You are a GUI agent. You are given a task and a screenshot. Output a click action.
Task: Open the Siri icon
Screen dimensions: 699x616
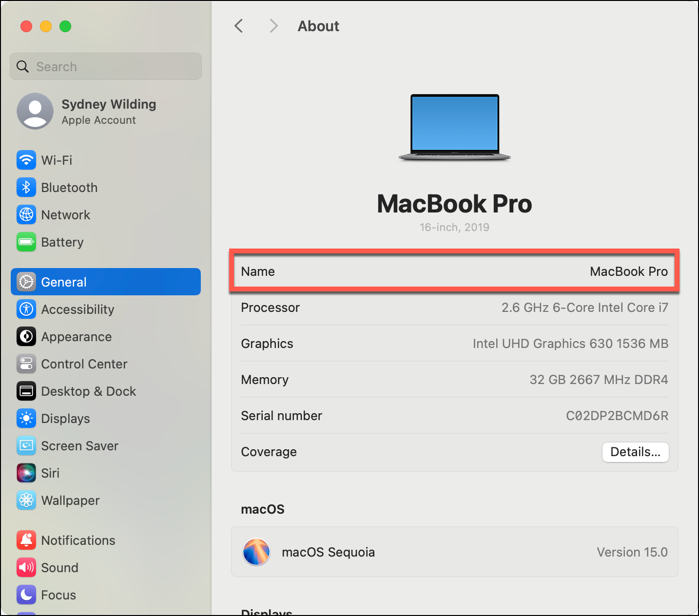[26, 473]
